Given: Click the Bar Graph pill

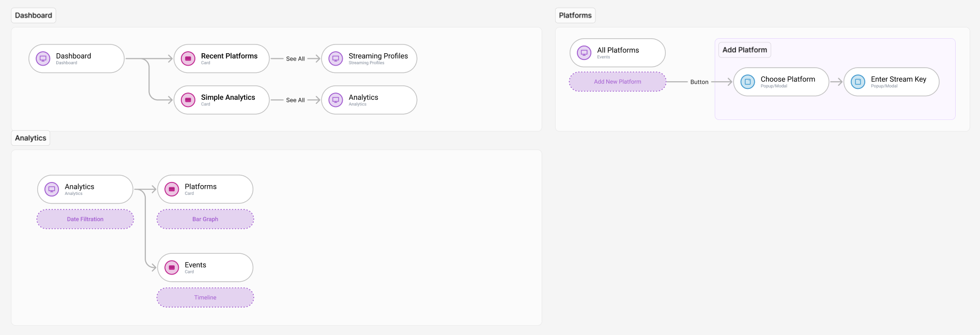Looking at the screenshot, I should click(205, 219).
